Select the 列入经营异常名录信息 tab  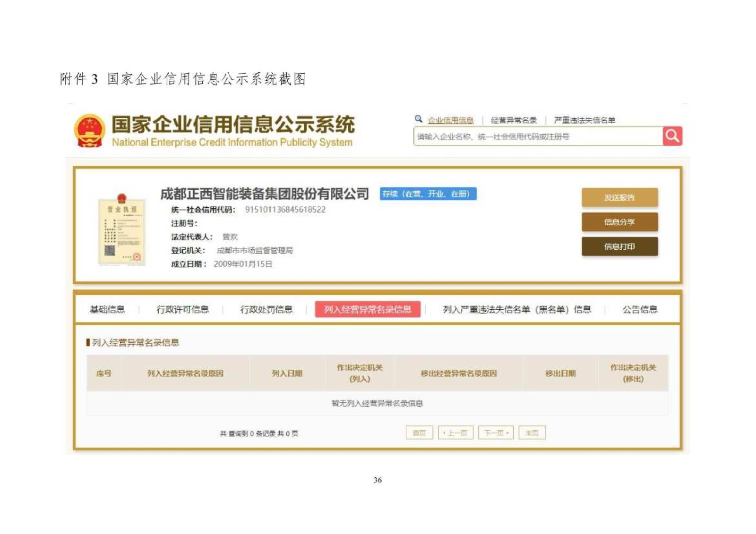click(x=367, y=310)
